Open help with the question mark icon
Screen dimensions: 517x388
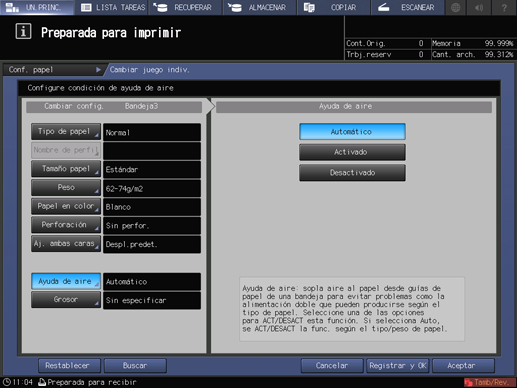[504, 7]
